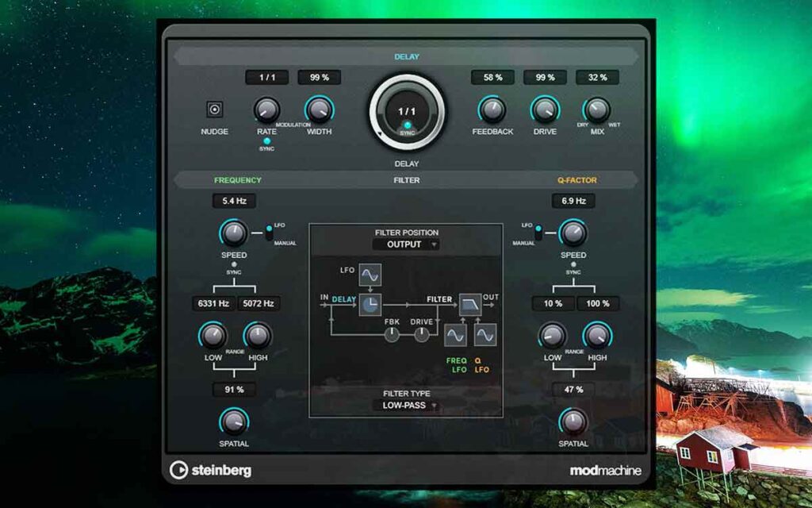Click the 6331 Hz low frequency field
The image size is (812, 508).
(212, 303)
